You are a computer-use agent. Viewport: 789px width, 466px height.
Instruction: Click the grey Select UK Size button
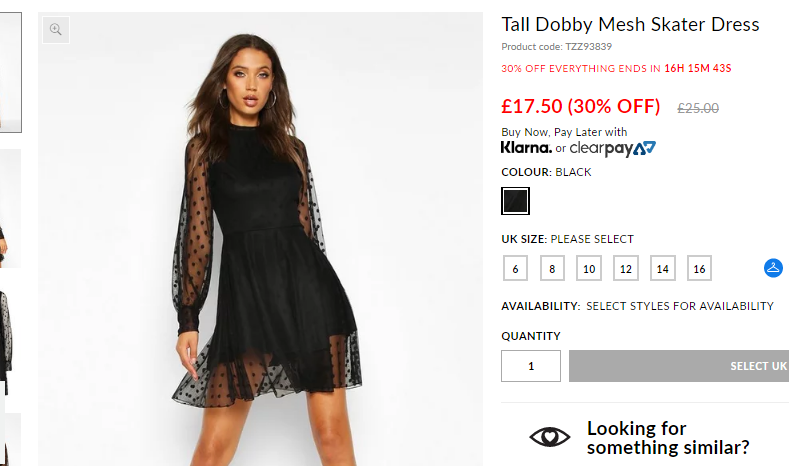[679, 366]
